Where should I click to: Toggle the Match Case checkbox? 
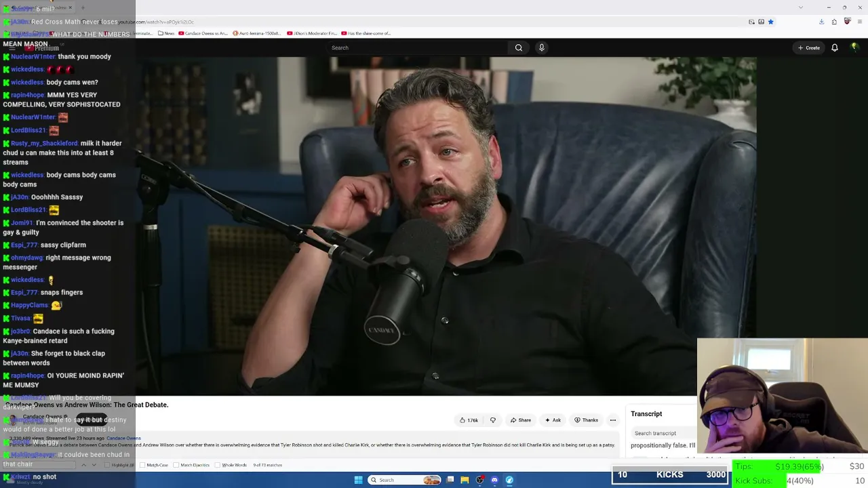click(143, 465)
